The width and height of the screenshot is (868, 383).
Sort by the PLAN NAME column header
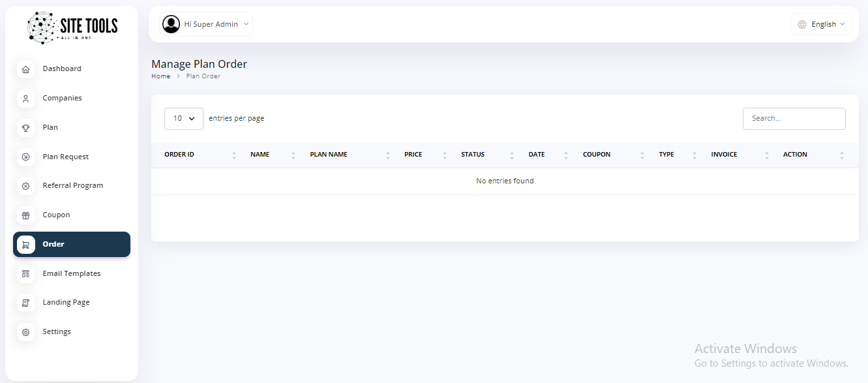pyautogui.click(x=329, y=155)
